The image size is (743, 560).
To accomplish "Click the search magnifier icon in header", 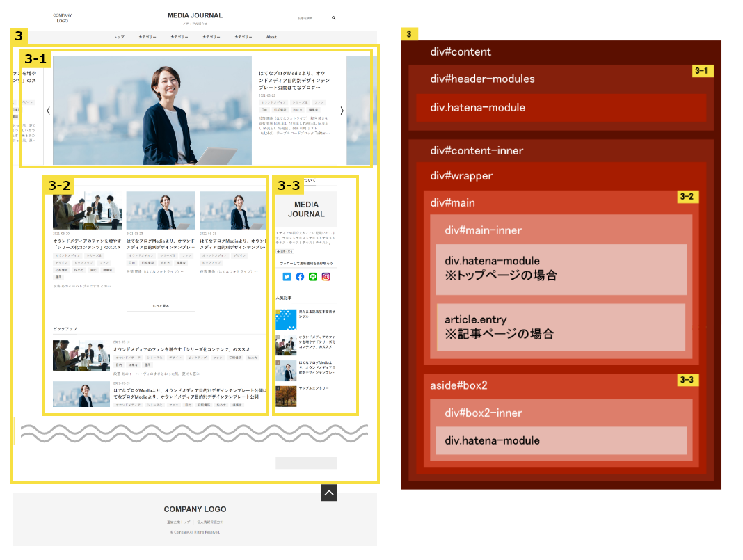I will [333, 17].
